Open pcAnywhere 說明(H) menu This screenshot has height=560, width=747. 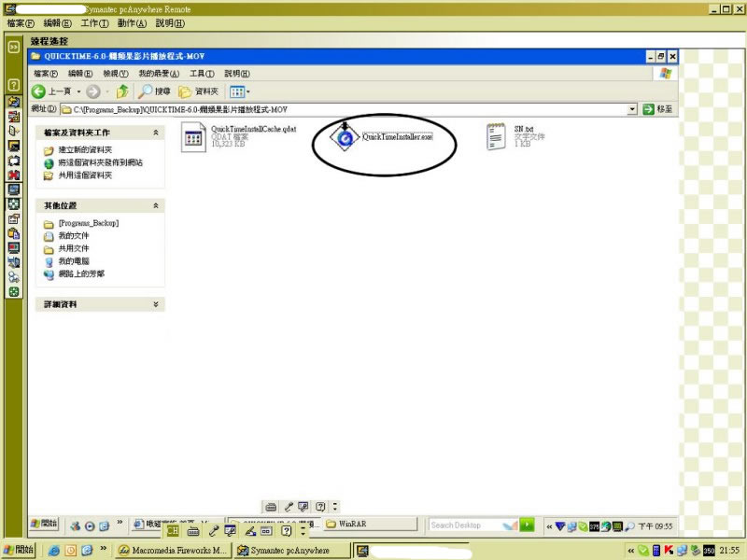coord(170,22)
